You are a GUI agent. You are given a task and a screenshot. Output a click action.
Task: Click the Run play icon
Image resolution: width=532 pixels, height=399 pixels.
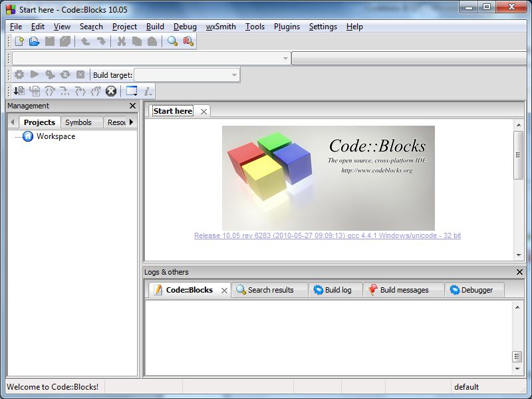tap(35, 74)
